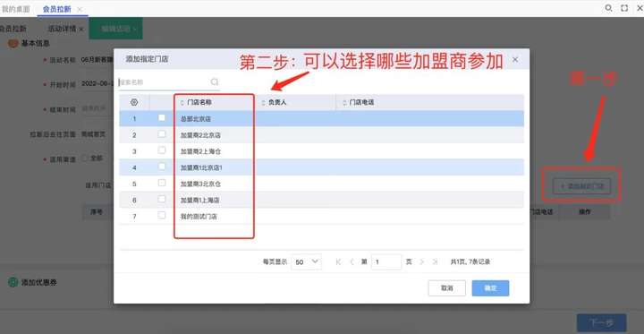Select row text 总部北京店
Viewport: 644px width, 334px height.
pos(196,119)
